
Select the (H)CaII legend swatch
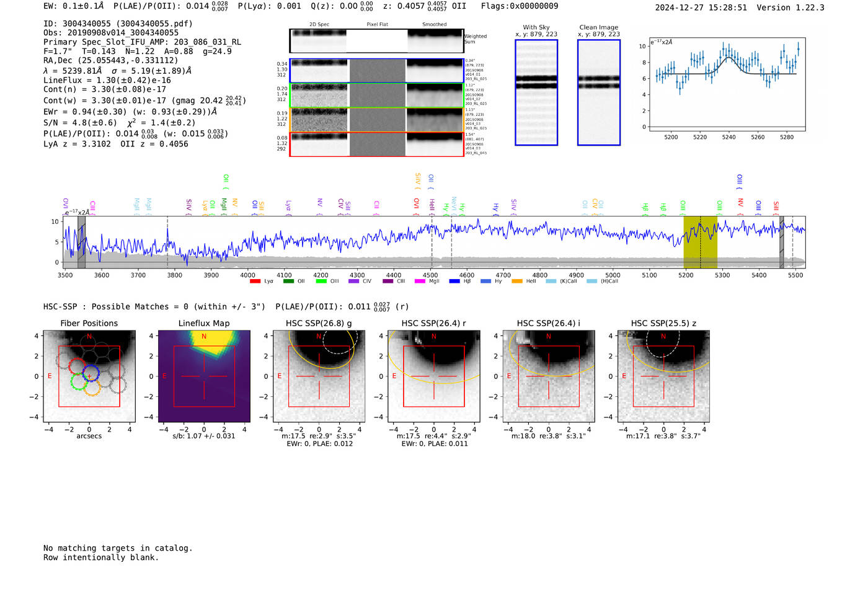(591, 282)
